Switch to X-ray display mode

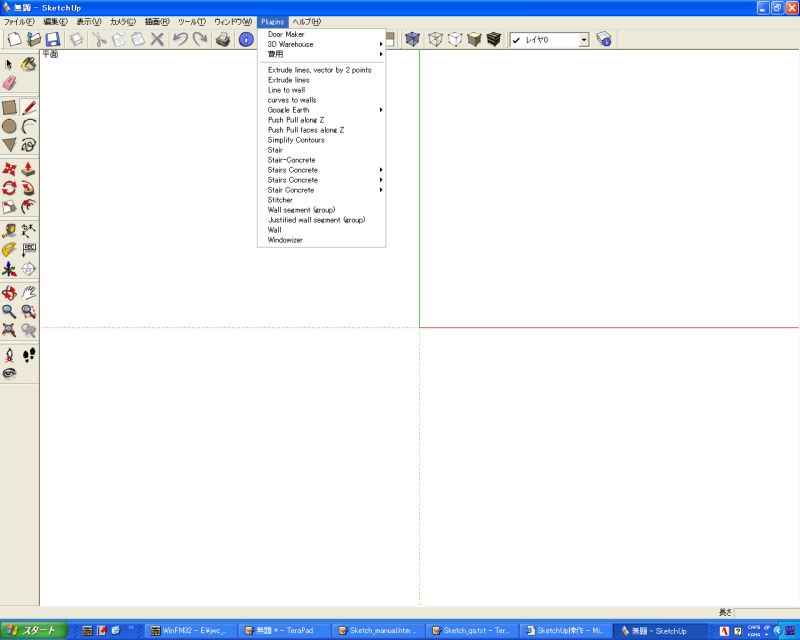pos(412,39)
